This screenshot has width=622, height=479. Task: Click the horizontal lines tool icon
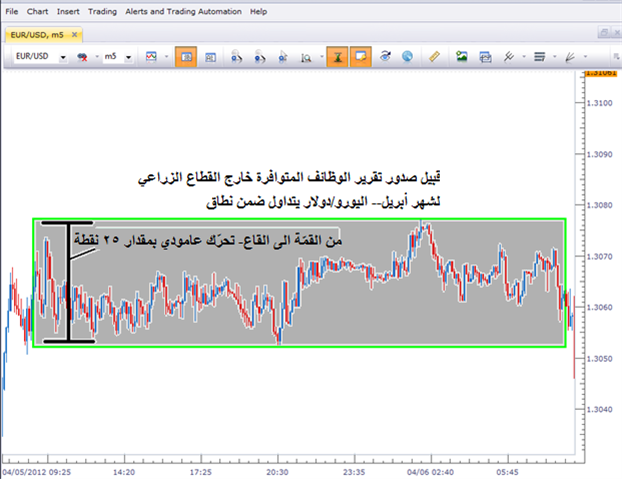tap(539, 57)
